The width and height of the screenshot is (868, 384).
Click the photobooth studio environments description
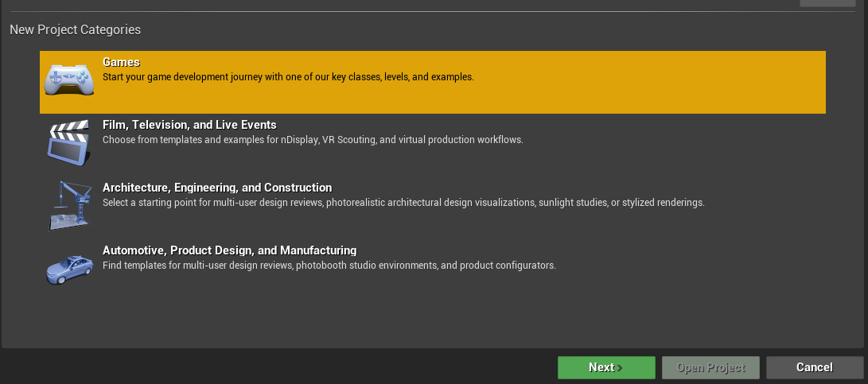click(x=329, y=266)
